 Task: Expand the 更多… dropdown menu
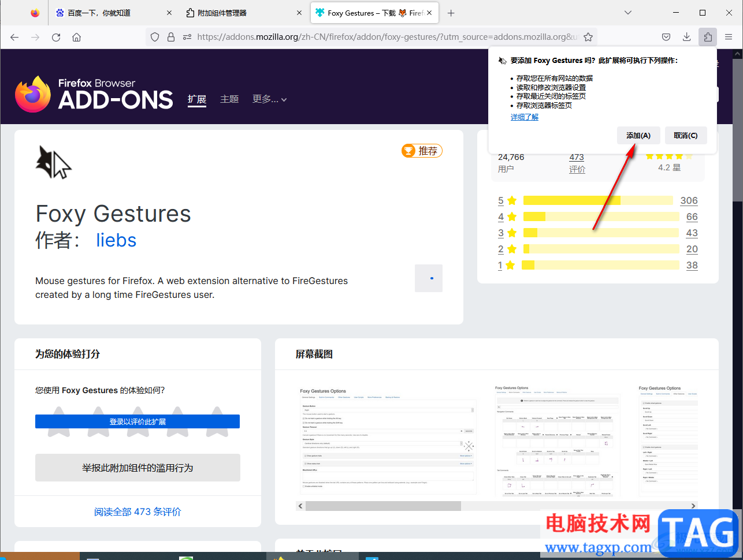(269, 99)
